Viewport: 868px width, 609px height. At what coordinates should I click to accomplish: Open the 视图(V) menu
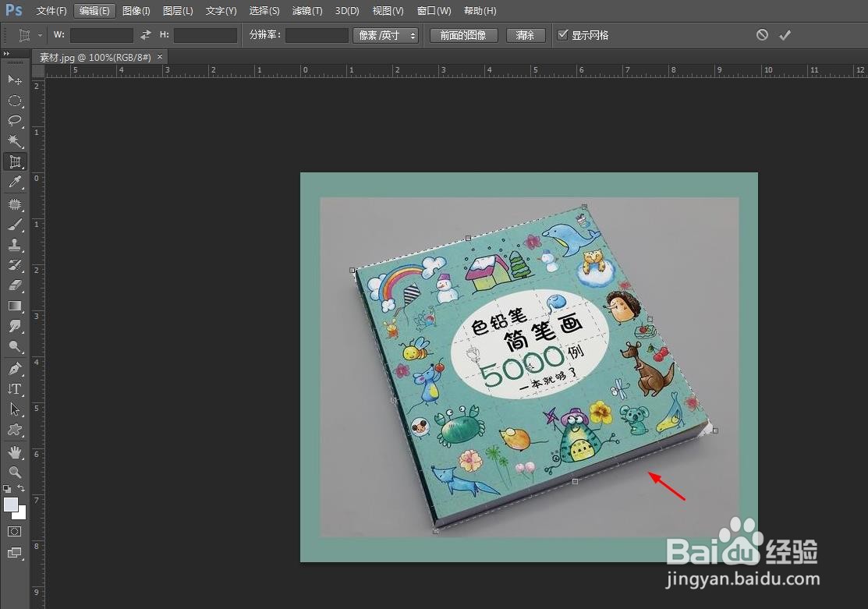388,10
